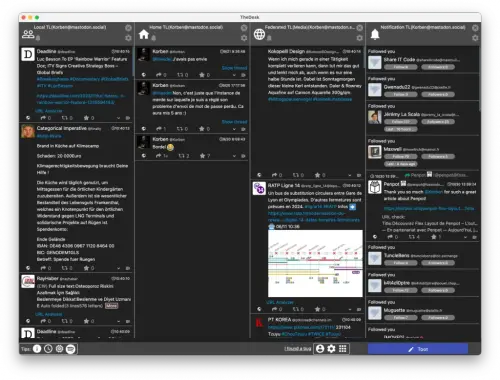Click the Notification column scrollbar
The height and width of the screenshot is (380, 500).
click(x=480, y=78)
